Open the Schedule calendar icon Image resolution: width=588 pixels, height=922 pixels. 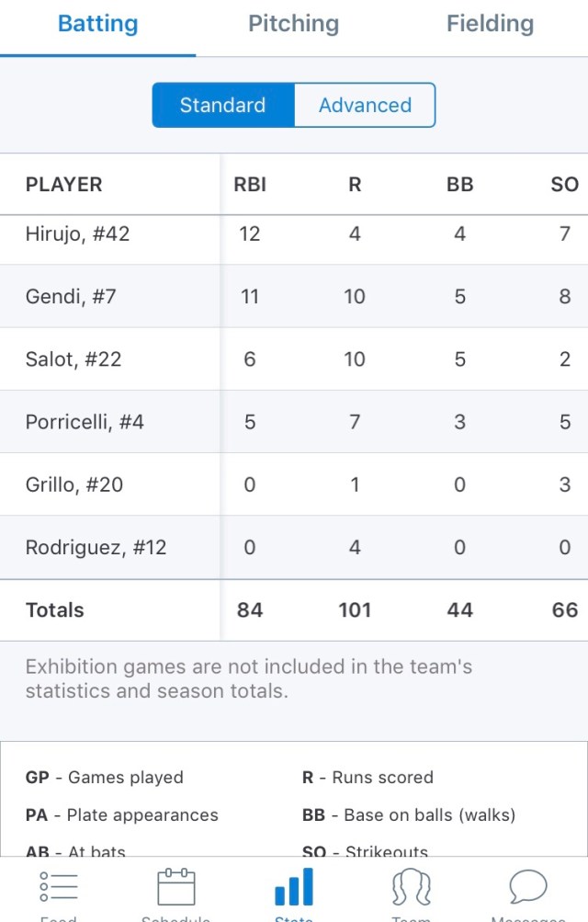175,890
